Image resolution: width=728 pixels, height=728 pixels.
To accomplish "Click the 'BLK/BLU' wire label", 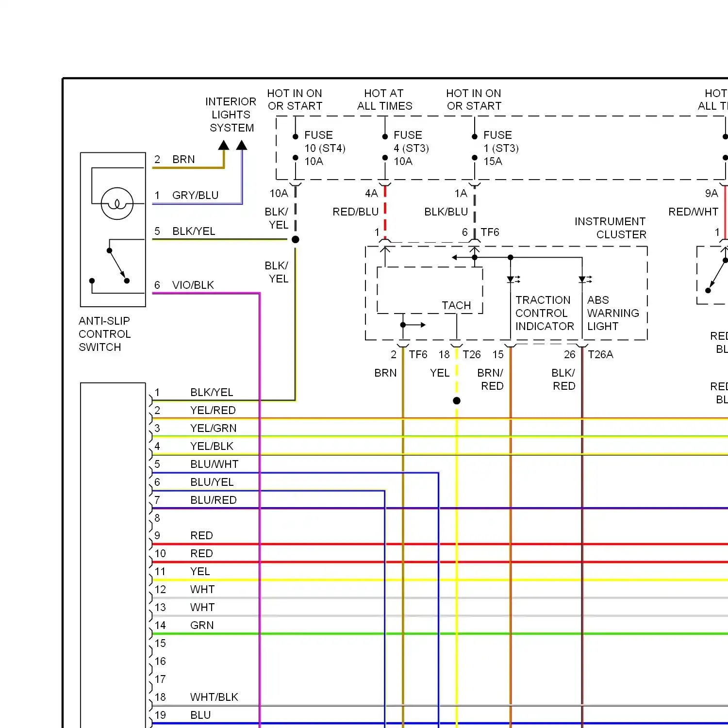I will click(446, 212).
